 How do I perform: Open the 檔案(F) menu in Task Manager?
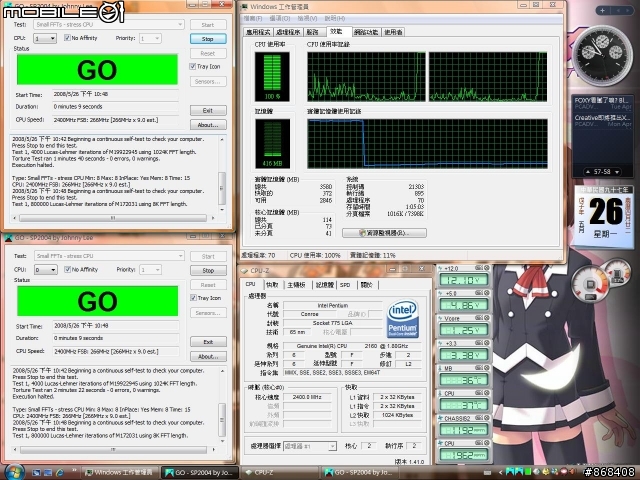click(253, 18)
